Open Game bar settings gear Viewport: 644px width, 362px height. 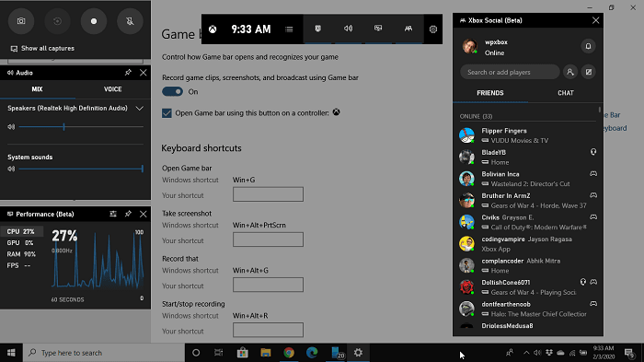coord(433,29)
